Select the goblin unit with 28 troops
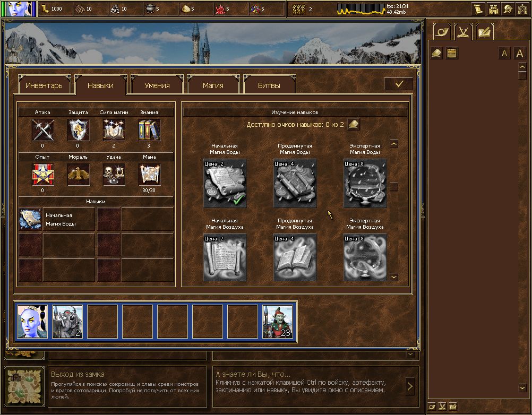Screen dimensions: 532x415 tap(278, 322)
